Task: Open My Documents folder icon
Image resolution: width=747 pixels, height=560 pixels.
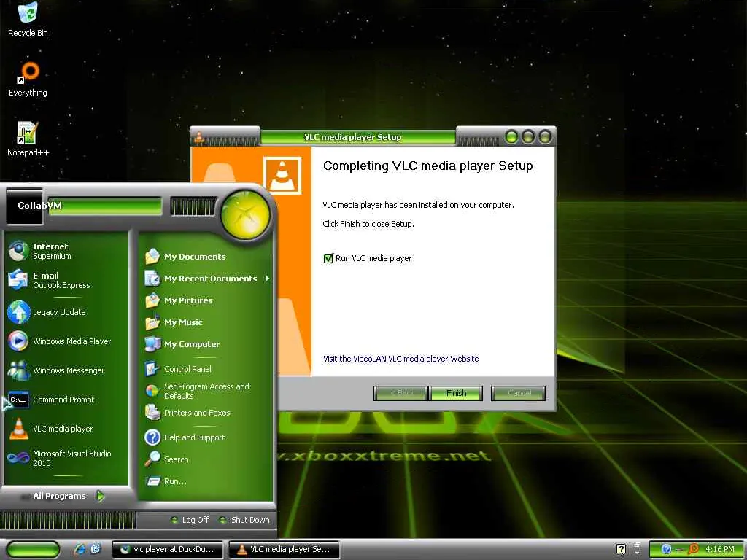Action: pos(152,256)
